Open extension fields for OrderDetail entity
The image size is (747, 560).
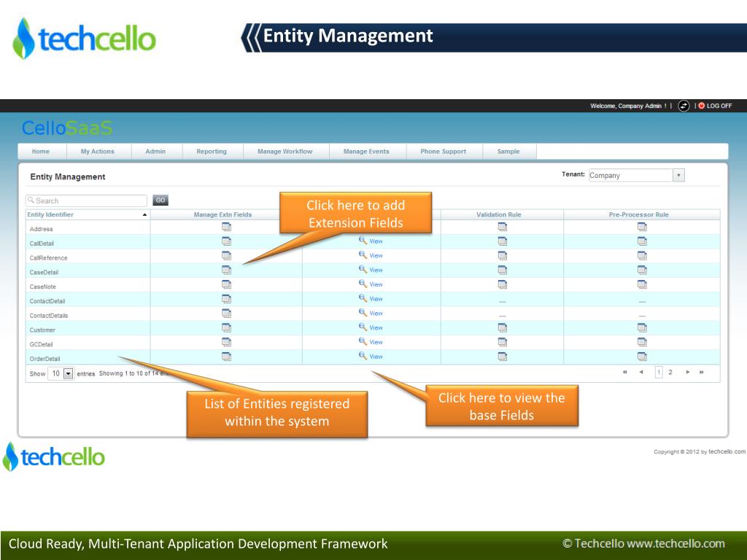click(226, 357)
